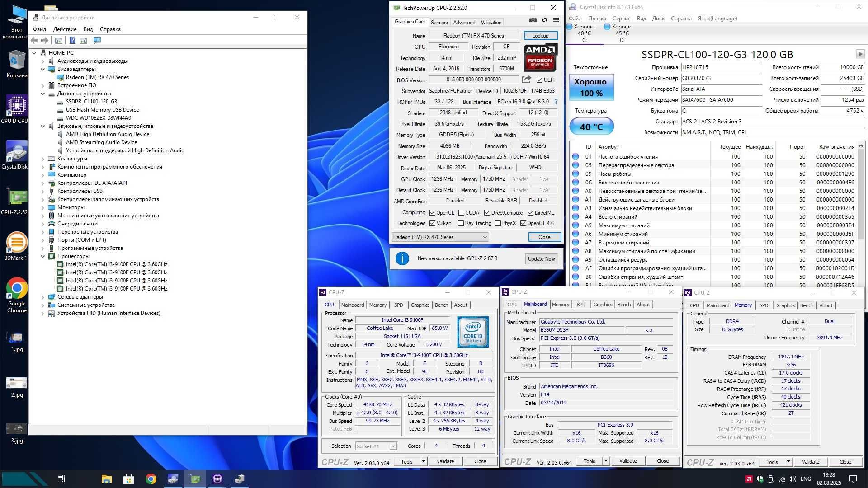Click the next disk arrow in CrystalDiskInfo
This screenshot has height=488, width=868.
pyautogui.click(x=860, y=54)
